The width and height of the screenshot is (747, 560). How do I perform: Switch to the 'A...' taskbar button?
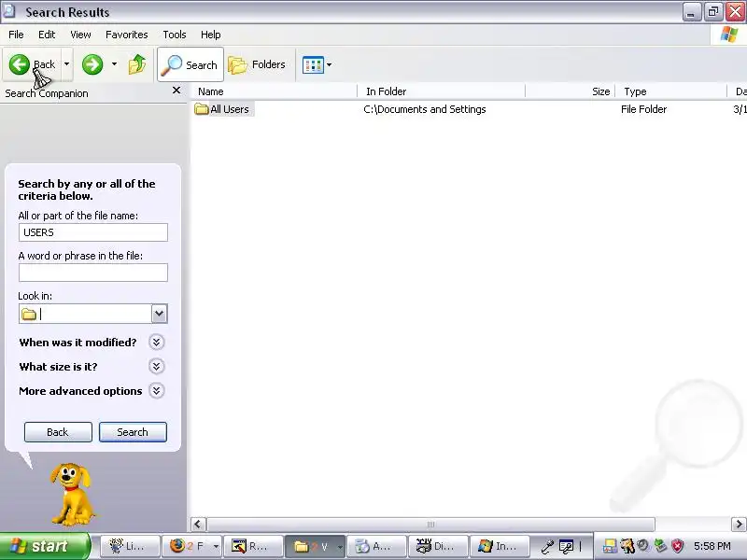[x=376, y=546]
